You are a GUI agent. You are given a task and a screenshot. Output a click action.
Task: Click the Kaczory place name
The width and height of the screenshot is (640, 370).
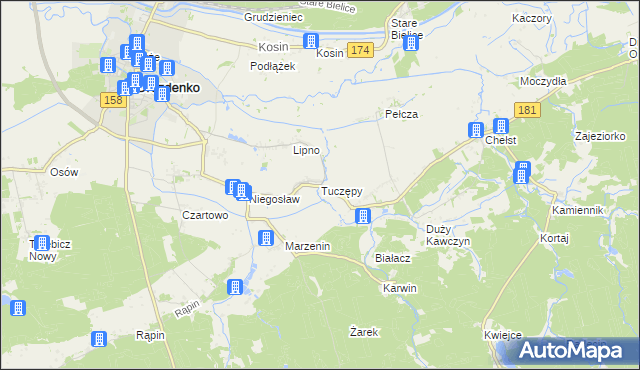532,18
